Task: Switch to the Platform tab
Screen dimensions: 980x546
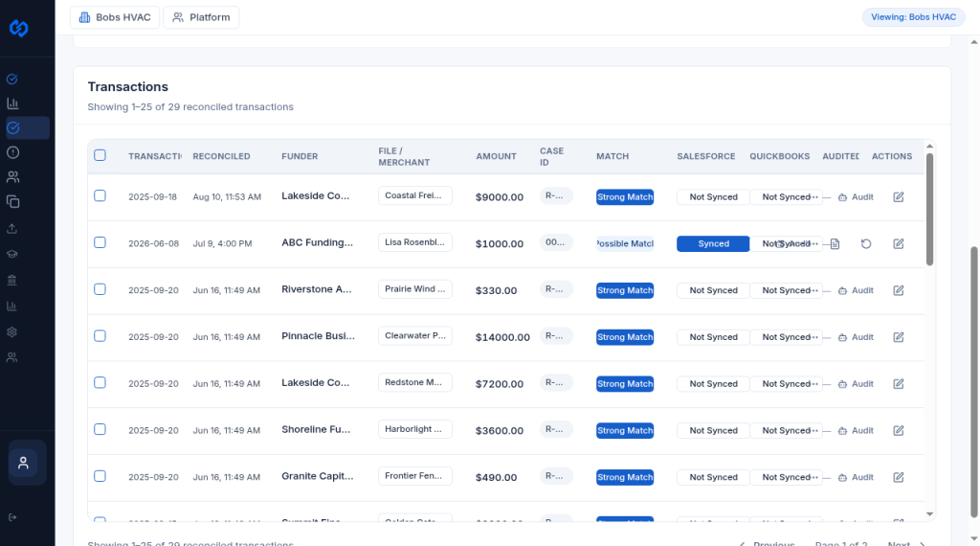Action: 201,17
